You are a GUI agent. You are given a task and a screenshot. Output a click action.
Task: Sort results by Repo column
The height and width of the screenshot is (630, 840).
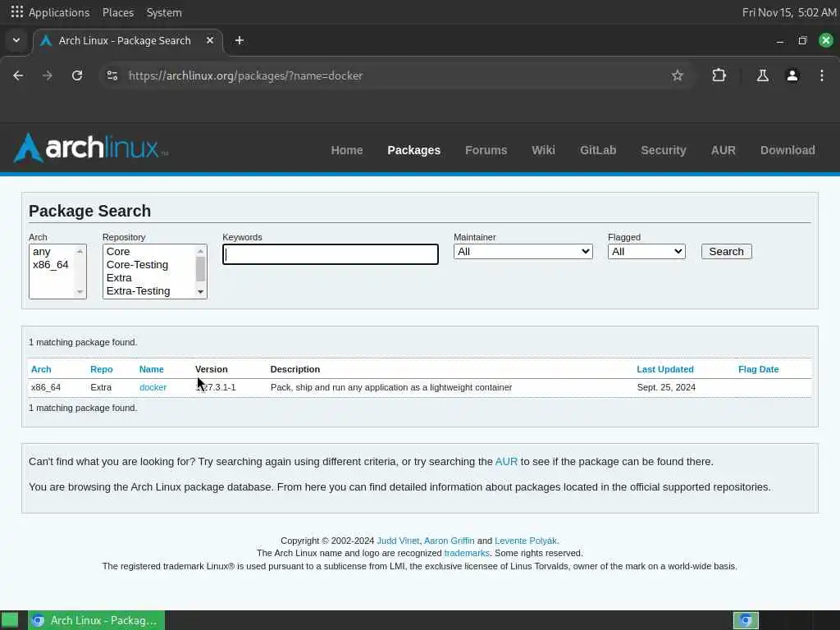[101, 369]
